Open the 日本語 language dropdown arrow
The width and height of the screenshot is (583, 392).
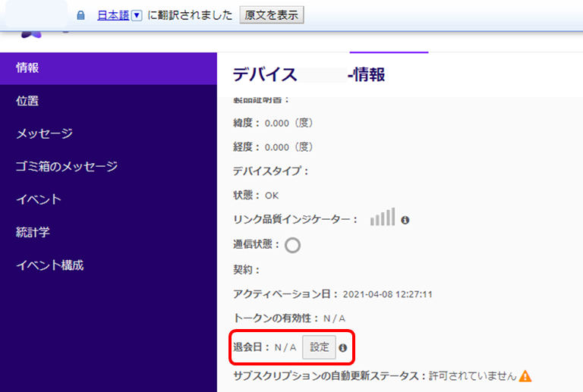137,15
